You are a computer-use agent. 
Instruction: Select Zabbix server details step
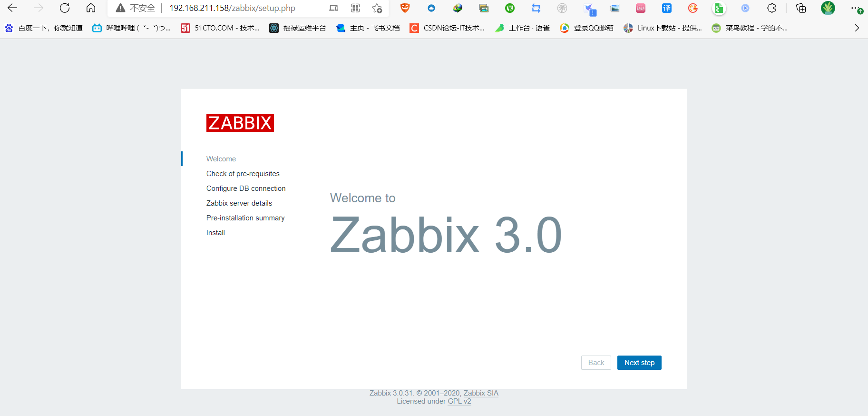(x=239, y=203)
